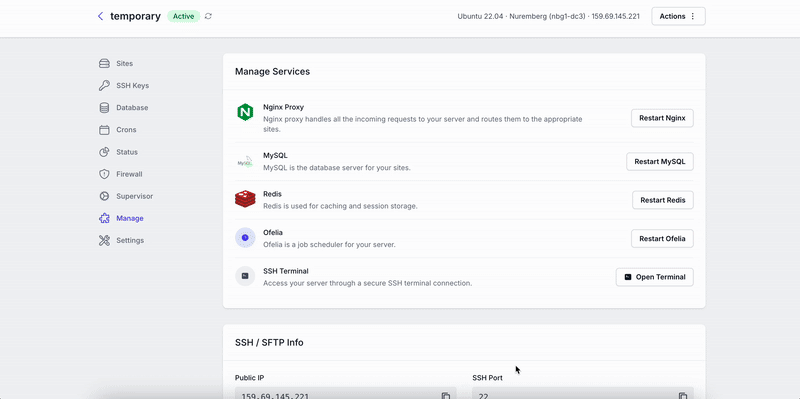
Task: Open the Settings section
Action: [x=130, y=240]
